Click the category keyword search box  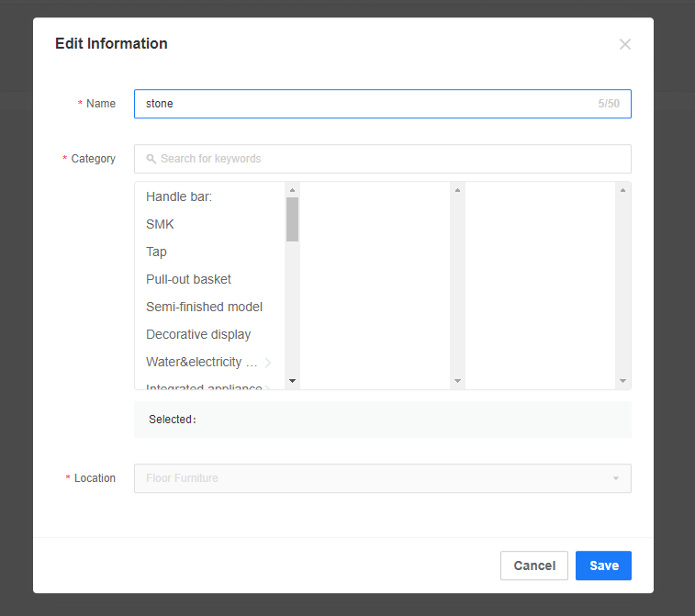(386, 159)
